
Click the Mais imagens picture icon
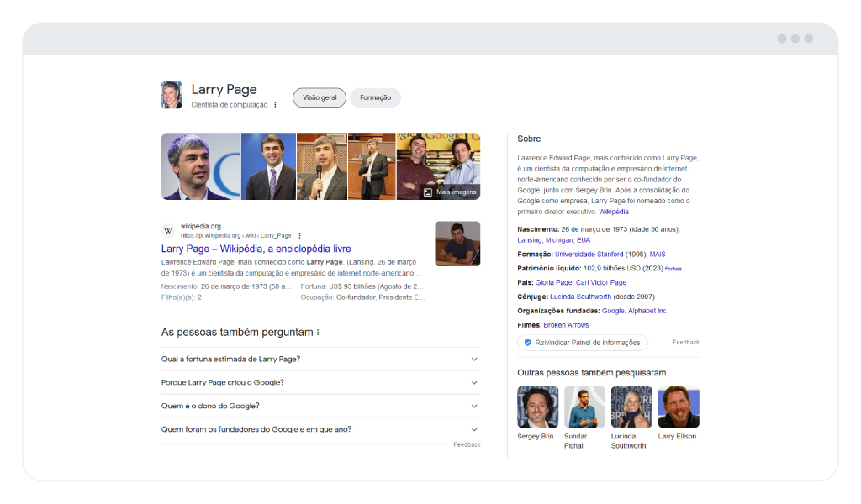(x=428, y=192)
